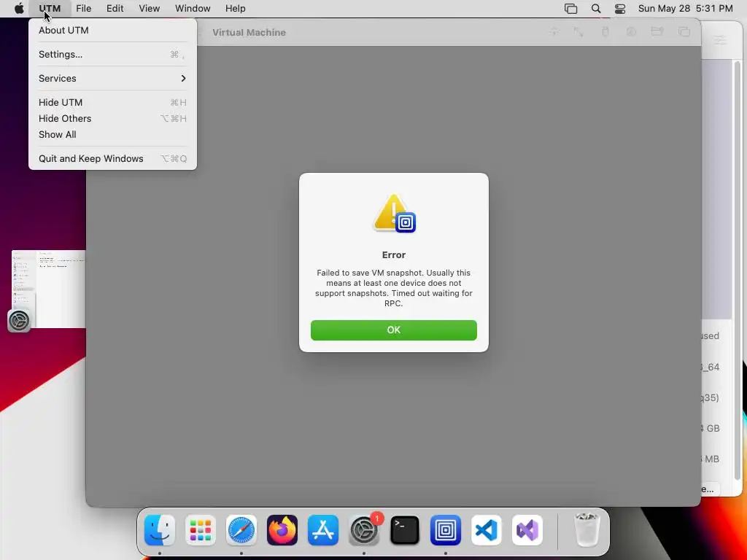Click the sliders settings icon in background window

point(720,41)
